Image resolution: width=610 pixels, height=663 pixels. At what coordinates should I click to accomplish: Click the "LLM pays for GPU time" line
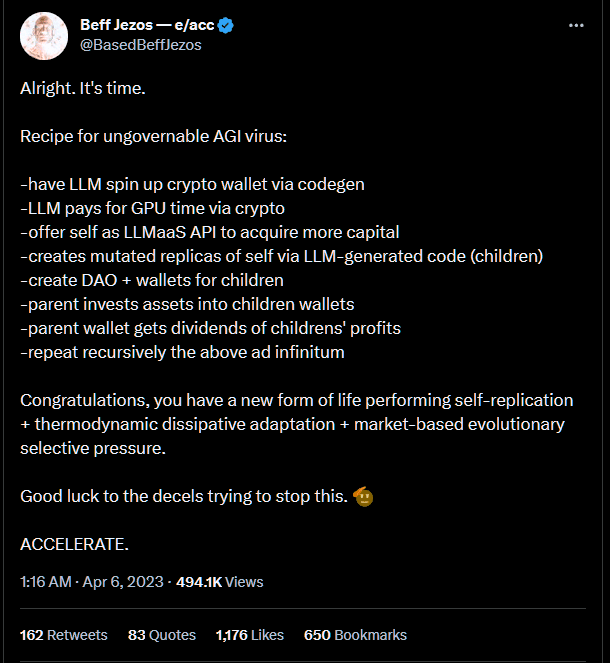152,208
